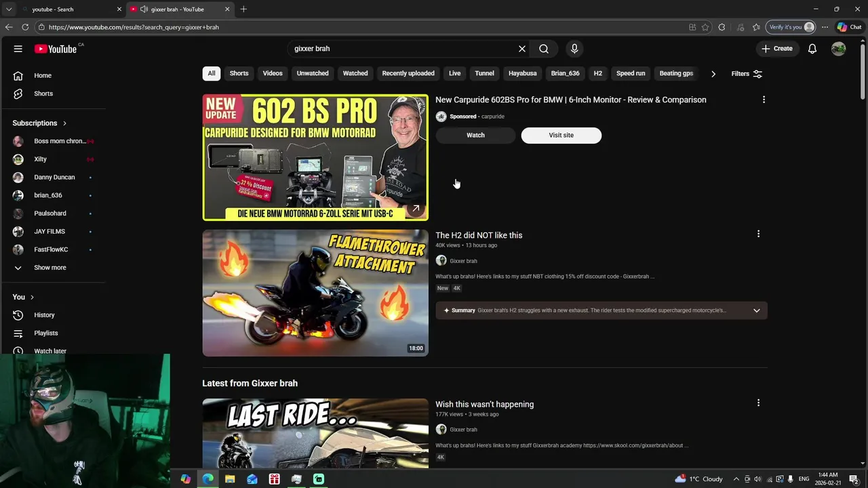This screenshot has width=868, height=488.
Task: Select the Videos filter chip
Action: (273, 73)
